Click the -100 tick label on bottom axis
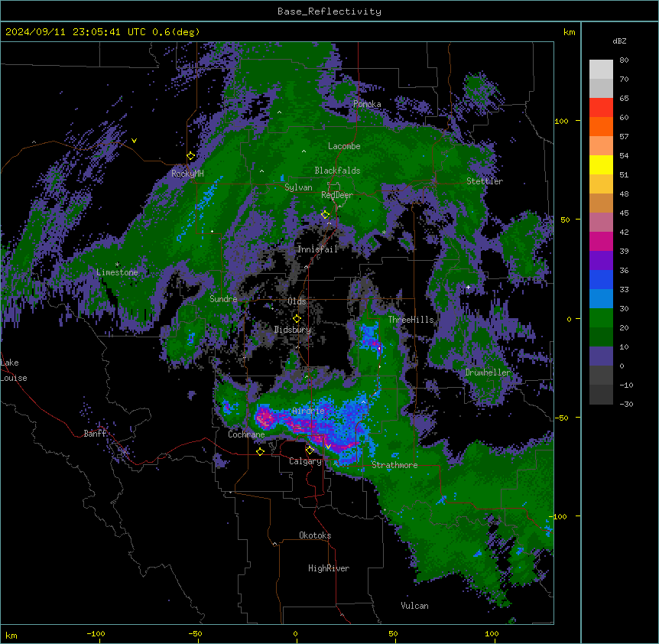This screenshot has width=659, height=644. pyautogui.click(x=96, y=633)
